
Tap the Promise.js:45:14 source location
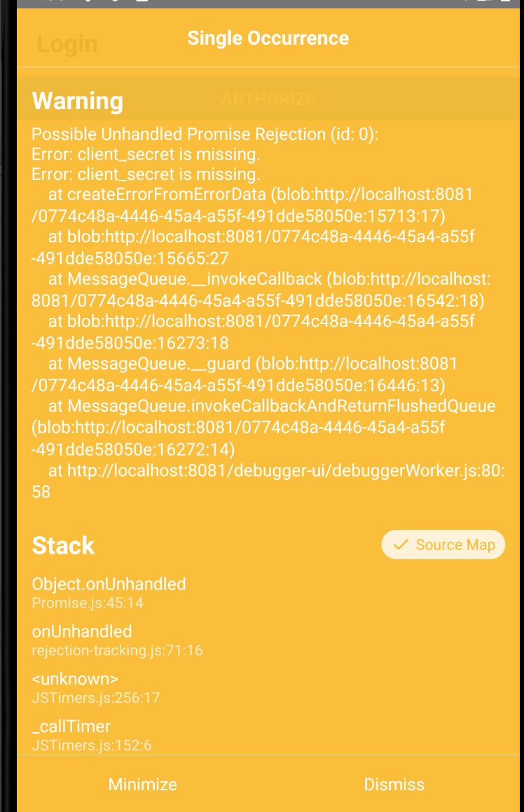point(88,603)
